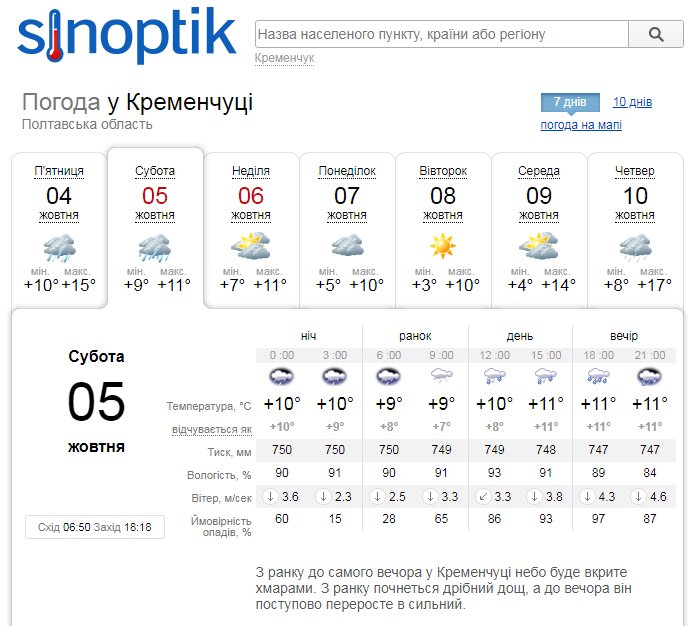Image resolution: width=695 pixels, height=626 pixels.
Task: Click Tuesday's sunny weather icon
Action: (443, 246)
